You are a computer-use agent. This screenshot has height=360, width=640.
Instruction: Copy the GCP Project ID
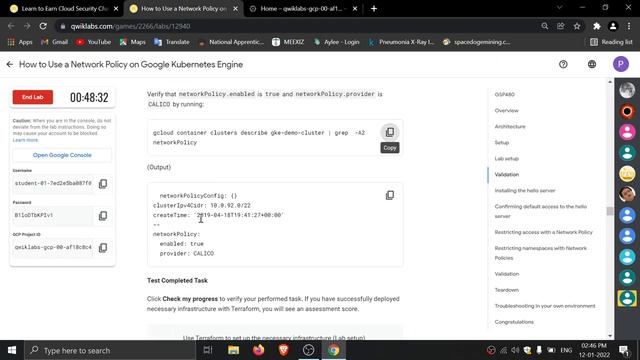point(103,248)
